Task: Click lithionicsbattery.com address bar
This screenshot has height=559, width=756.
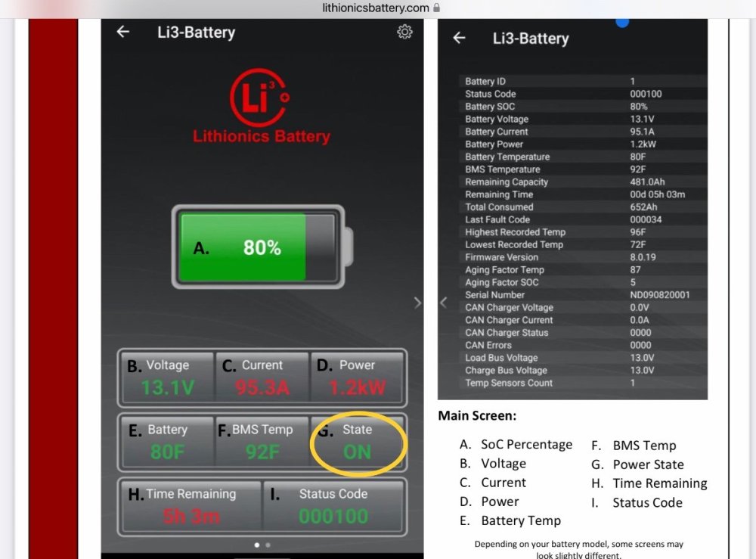Action: (x=376, y=8)
